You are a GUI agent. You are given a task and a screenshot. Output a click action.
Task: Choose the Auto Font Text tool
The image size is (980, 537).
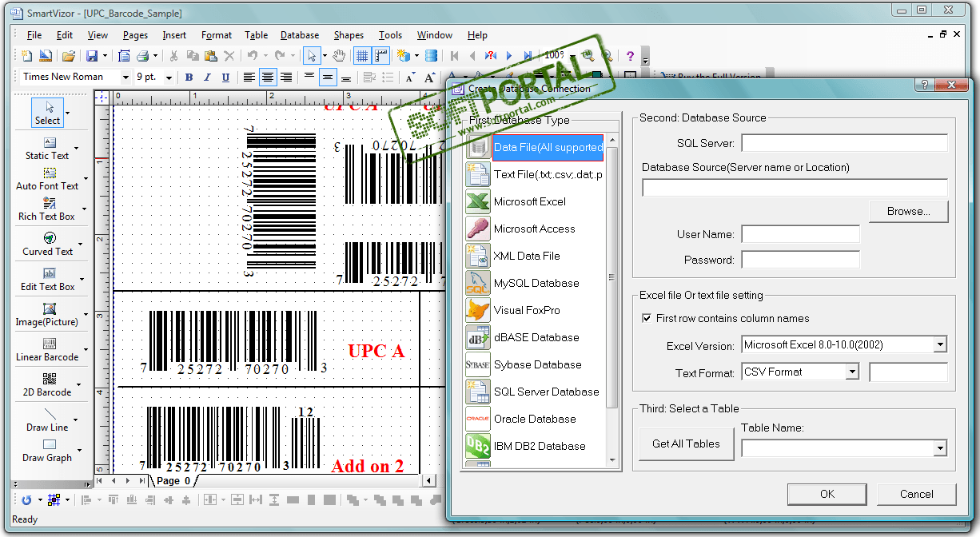(47, 179)
